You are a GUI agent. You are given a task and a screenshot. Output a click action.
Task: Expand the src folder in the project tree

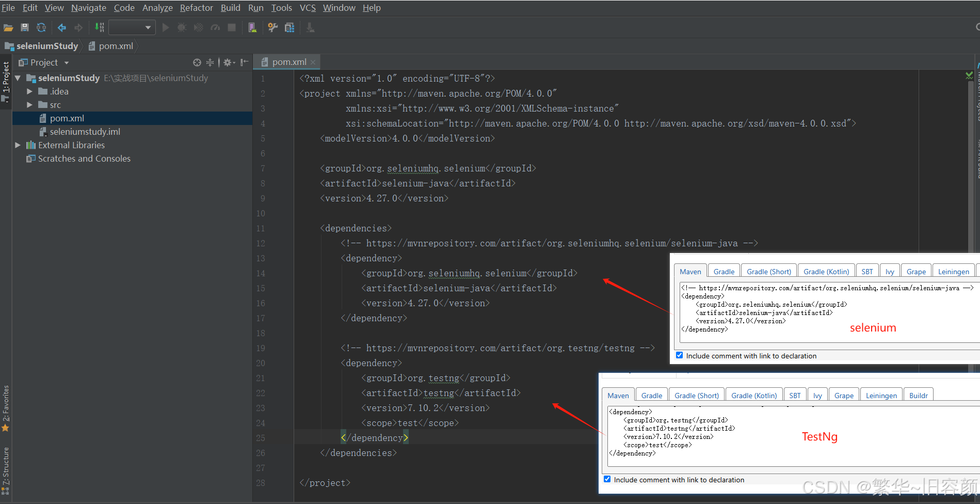coord(29,104)
